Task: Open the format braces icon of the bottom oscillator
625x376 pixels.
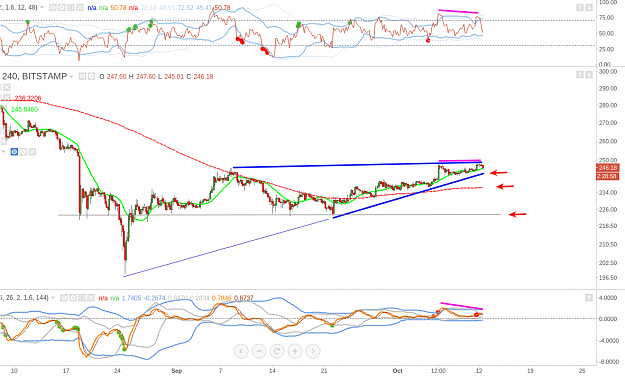Action: click(82, 297)
